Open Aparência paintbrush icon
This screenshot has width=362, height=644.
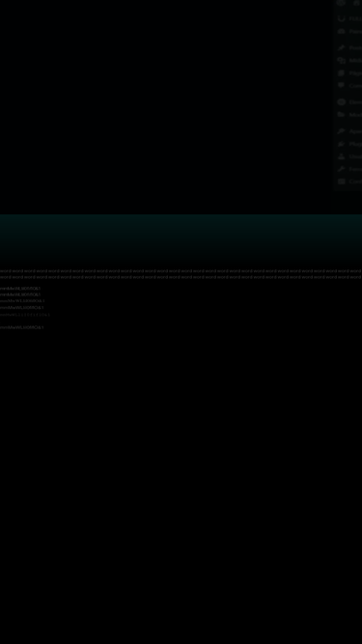point(341,131)
